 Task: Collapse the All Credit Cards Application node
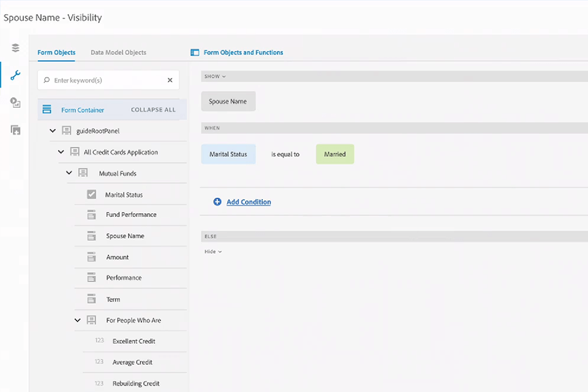61,152
